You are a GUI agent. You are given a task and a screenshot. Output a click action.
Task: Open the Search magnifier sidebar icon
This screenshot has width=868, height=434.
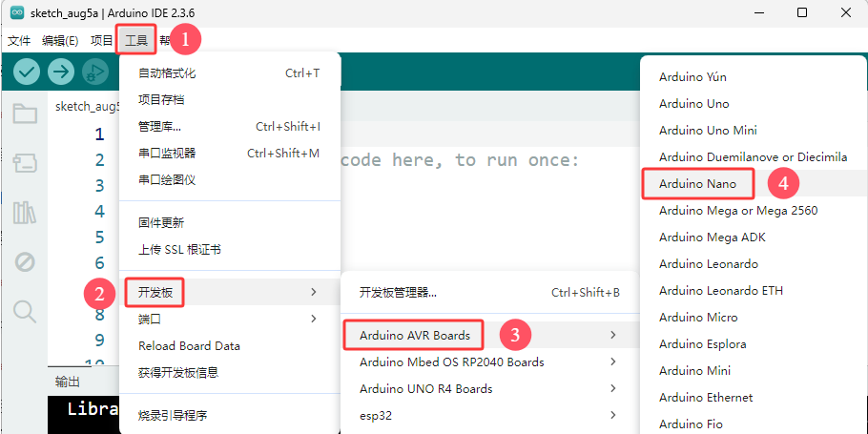point(25,312)
